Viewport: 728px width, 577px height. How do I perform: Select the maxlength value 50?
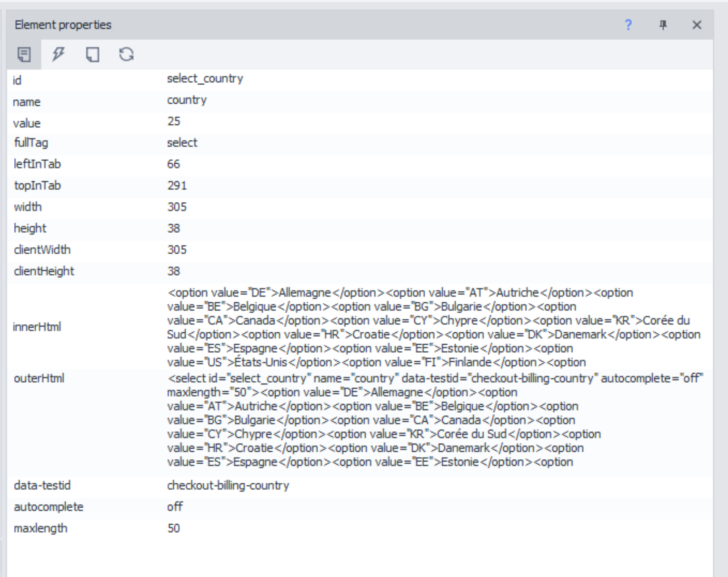[x=174, y=528]
